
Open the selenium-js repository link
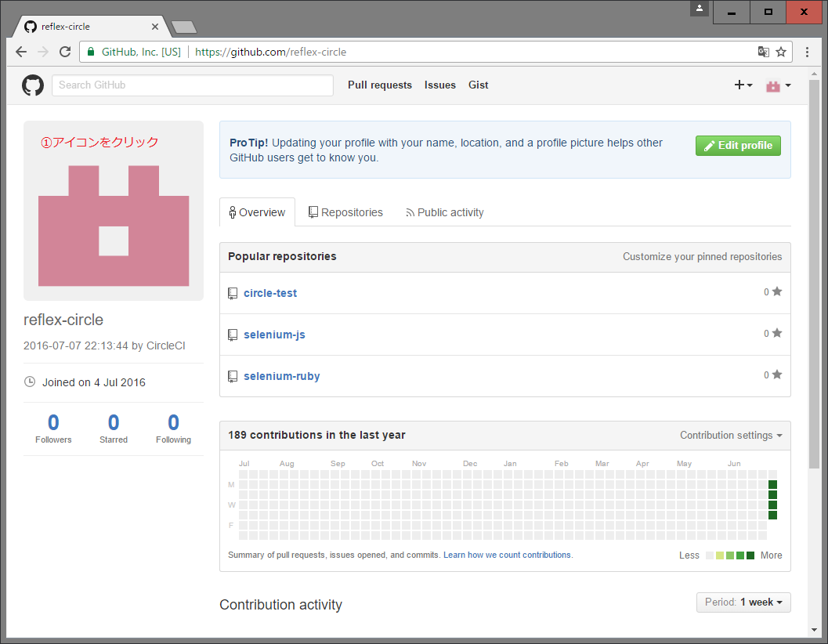tap(275, 335)
